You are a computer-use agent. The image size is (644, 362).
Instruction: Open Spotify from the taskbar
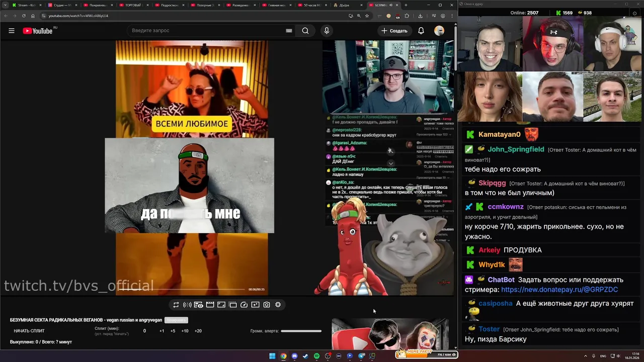316,356
